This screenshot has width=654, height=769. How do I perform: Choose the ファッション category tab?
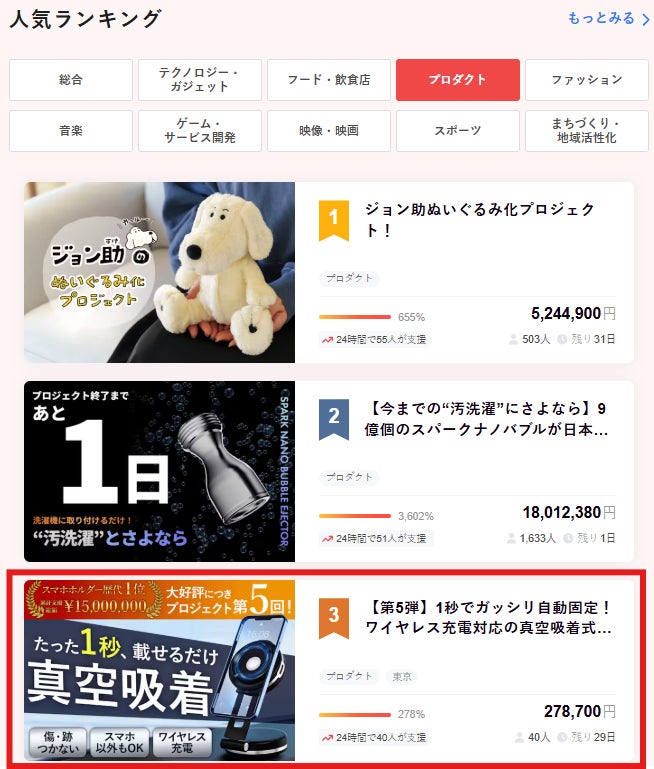coord(586,80)
